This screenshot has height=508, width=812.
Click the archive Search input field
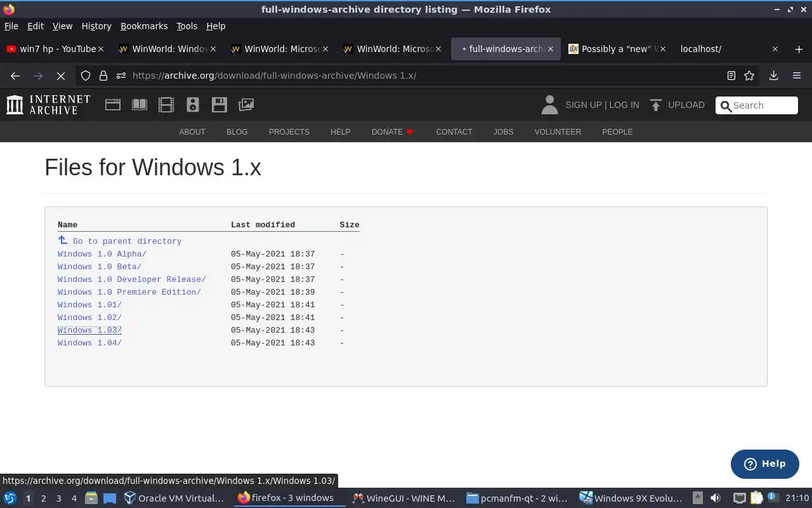point(757,105)
